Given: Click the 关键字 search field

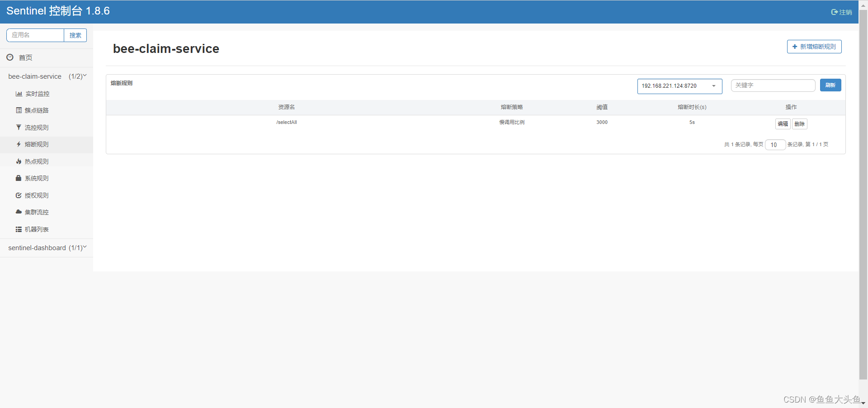Looking at the screenshot, I should coord(772,85).
